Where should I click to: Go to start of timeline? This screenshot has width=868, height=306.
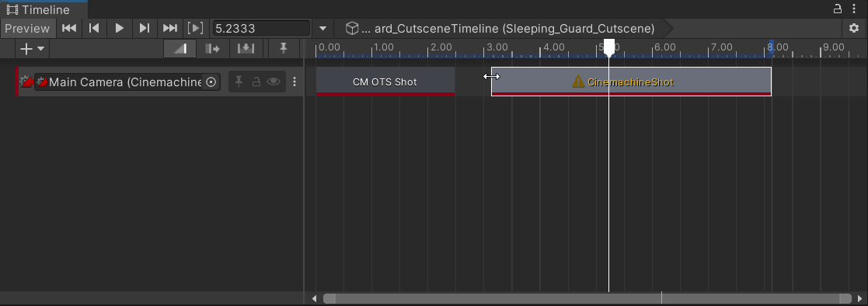click(x=68, y=28)
